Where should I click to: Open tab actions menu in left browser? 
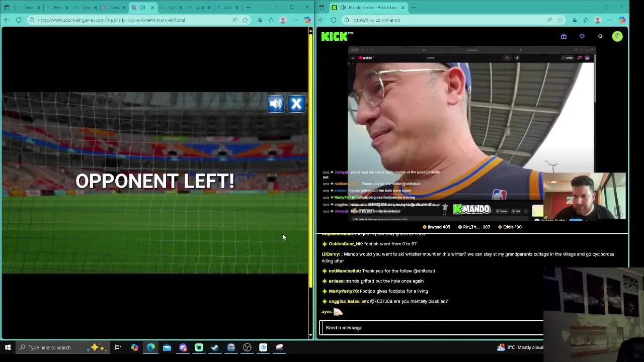coord(7,8)
